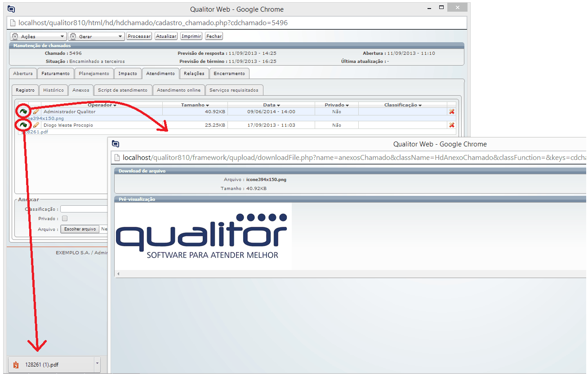Open the Gerar dropdown menu
The height and width of the screenshot is (376, 588).
pos(96,36)
